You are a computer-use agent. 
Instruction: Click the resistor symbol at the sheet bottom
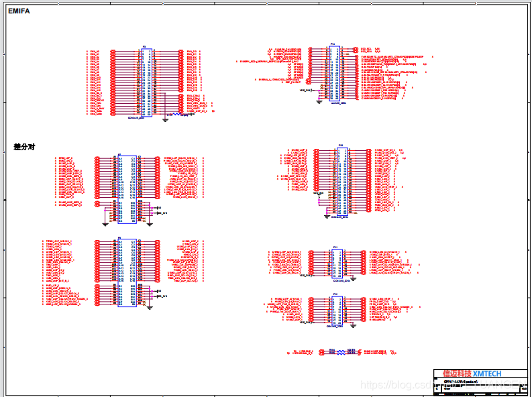(x=341, y=351)
